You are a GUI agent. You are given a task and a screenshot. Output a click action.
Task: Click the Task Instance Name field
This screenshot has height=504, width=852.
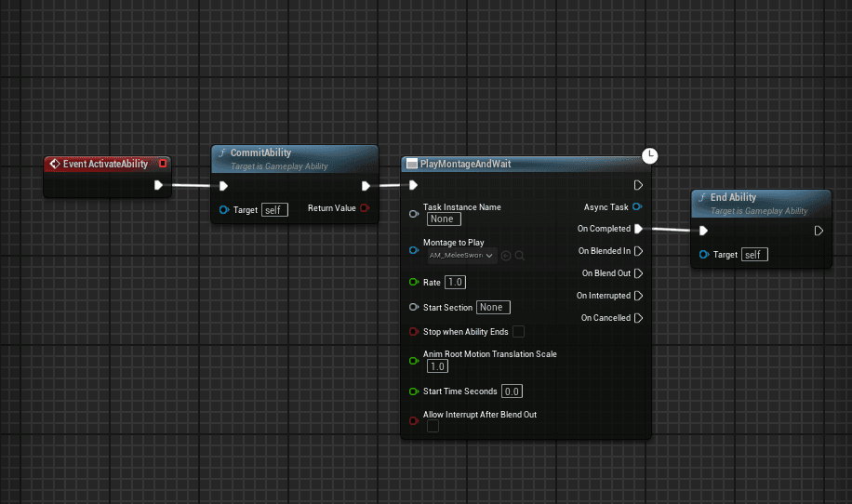tap(443, 219)
